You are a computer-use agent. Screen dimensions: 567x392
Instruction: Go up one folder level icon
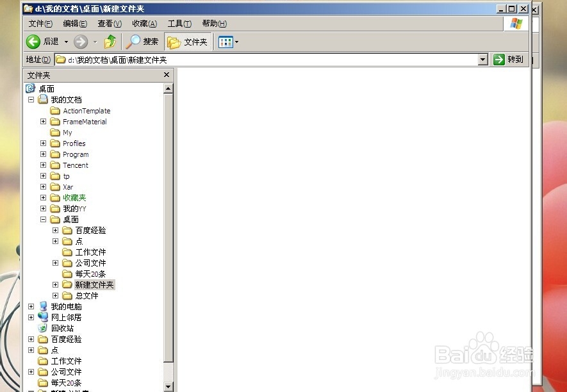click(110, 42)
